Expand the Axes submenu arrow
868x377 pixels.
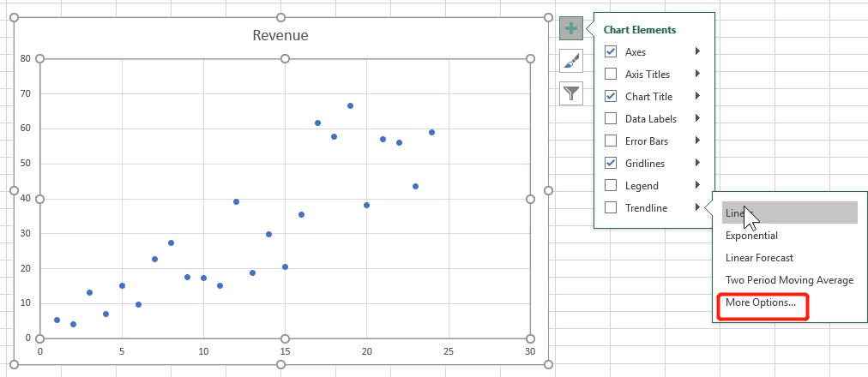pyautogui.click(x=697, y=51)
